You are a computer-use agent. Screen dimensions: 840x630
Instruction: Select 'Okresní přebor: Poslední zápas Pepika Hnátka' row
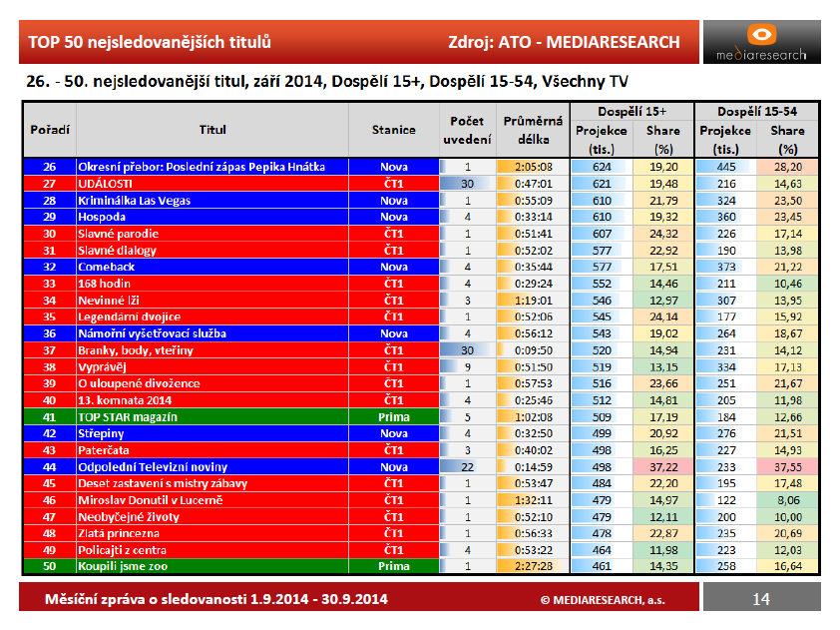(x=421, y=167)
